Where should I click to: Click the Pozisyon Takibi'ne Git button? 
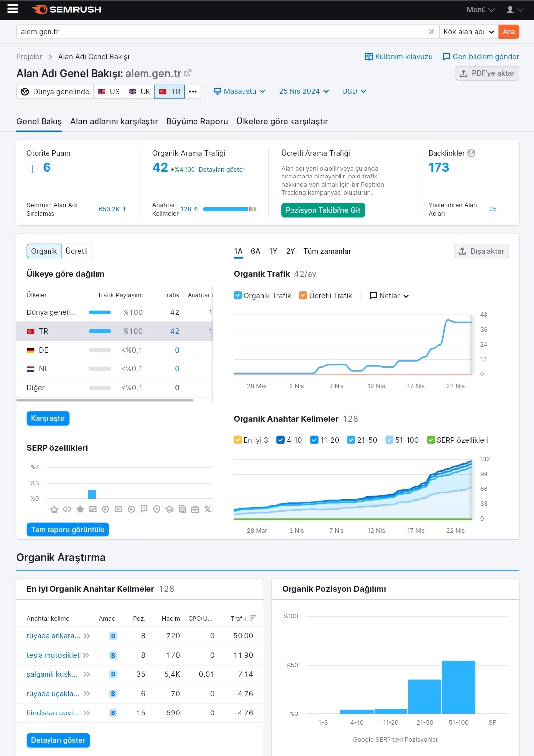tap(323, 210)
